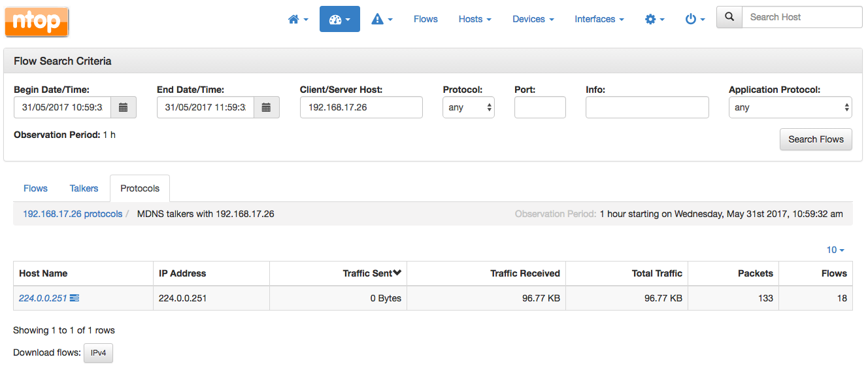868x374 pixels.
Task: Click the magnifier search icon
Action: pyautogui.click(x=729, y=17)
